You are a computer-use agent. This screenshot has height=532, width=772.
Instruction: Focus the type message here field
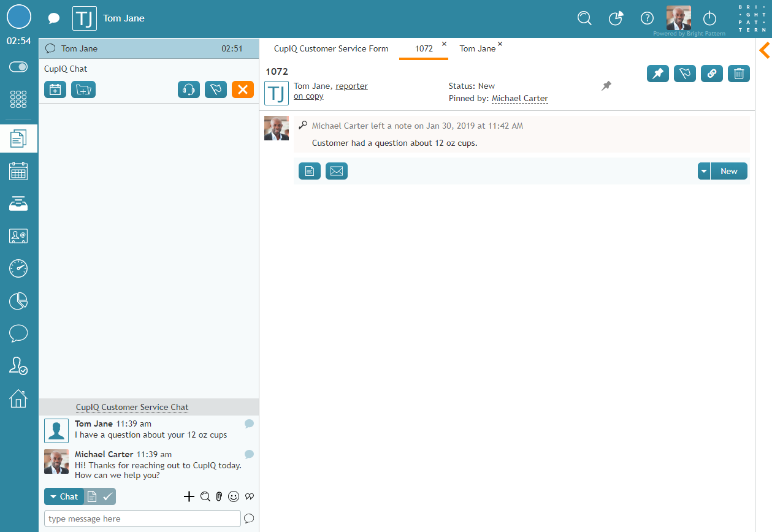pos(142,519)
